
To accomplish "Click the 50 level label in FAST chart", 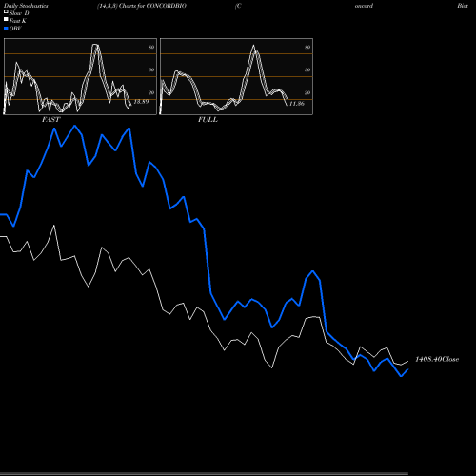I will 151,69.
